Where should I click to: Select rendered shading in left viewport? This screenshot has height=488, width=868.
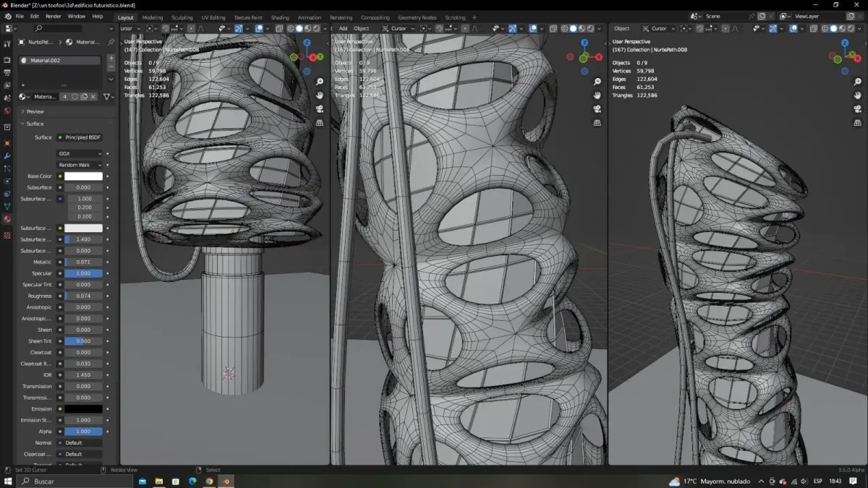pos(316,28)
